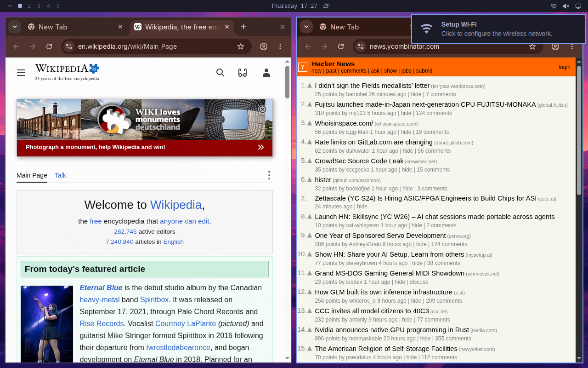The image size is (588, 368).
Task: Click the network tray icon in top bar
Action: pyautogui.click(x=554, y=6)
